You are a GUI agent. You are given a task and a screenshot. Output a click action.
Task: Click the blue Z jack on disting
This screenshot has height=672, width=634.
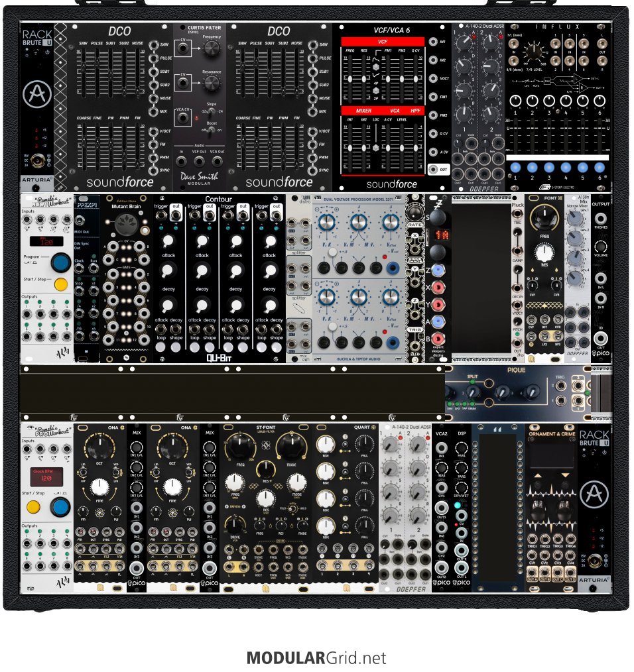pos(437,270)
